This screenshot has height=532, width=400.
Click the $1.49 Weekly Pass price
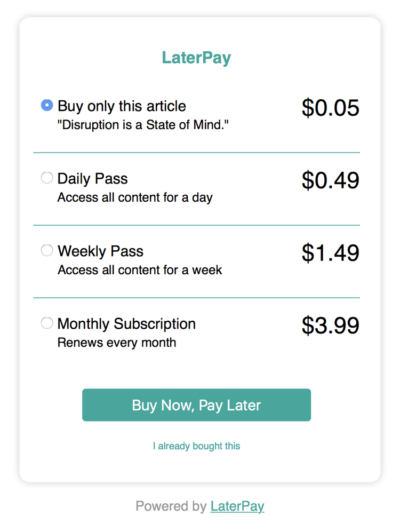coord(331,252)
